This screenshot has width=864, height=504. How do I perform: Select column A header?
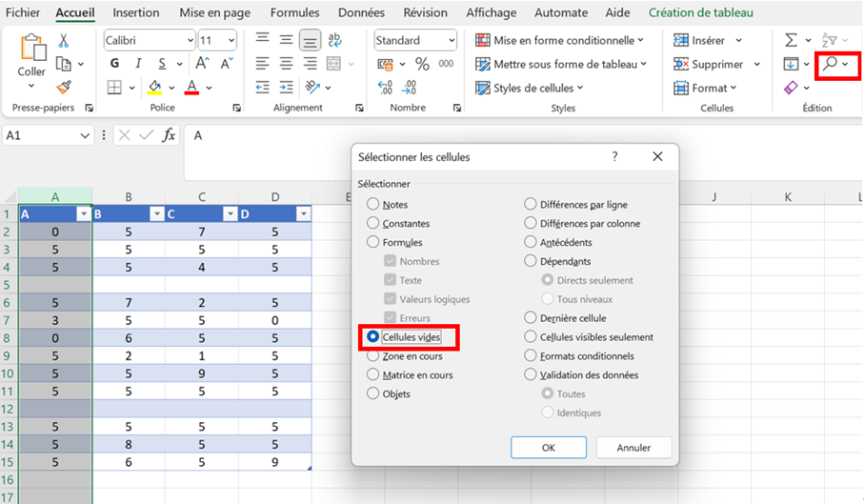[55, 196]
